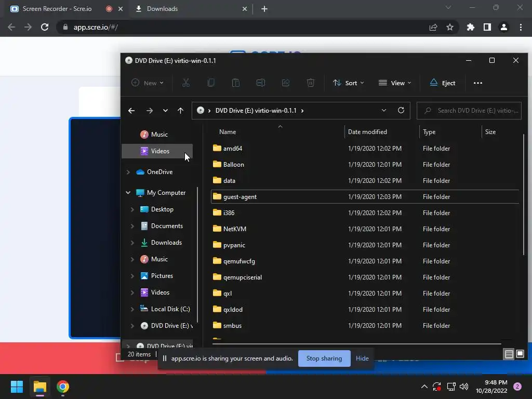This screenshot has height=399, width=532.
Task: Click the Search DVD Drive field
Action: [x=469, y=111]
